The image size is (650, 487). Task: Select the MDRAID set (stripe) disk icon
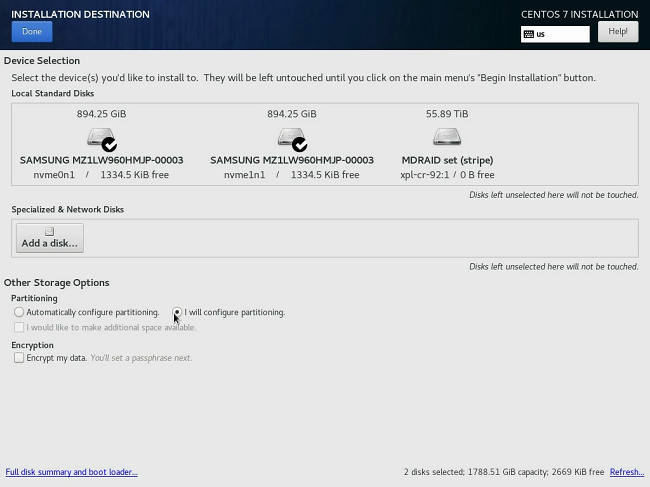[447, 137]
